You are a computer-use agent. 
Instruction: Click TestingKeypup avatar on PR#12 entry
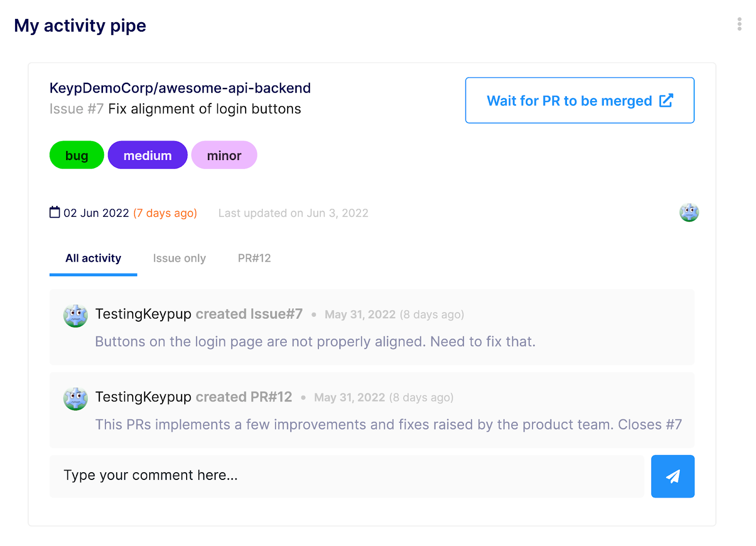click(x=76, y=399)
